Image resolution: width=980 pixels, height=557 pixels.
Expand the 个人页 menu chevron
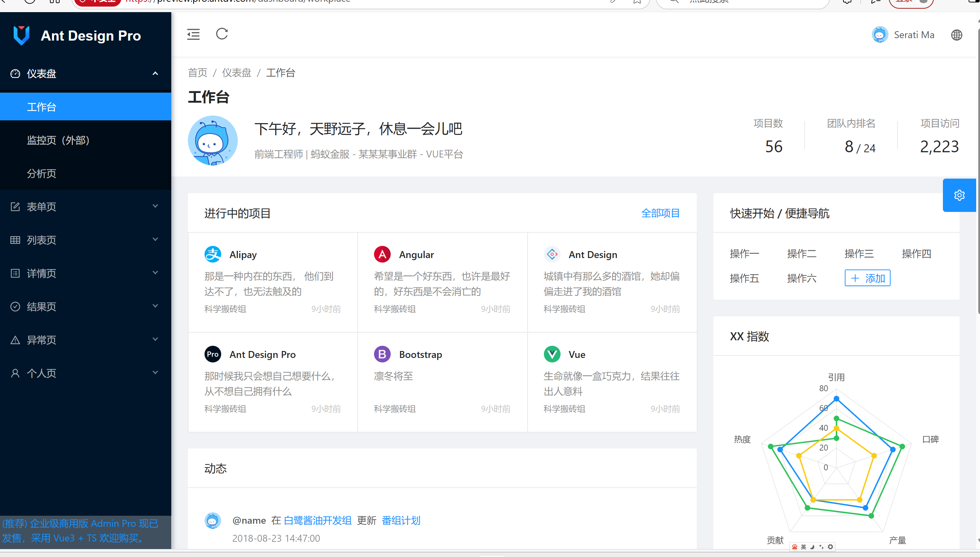click(155, 372)
